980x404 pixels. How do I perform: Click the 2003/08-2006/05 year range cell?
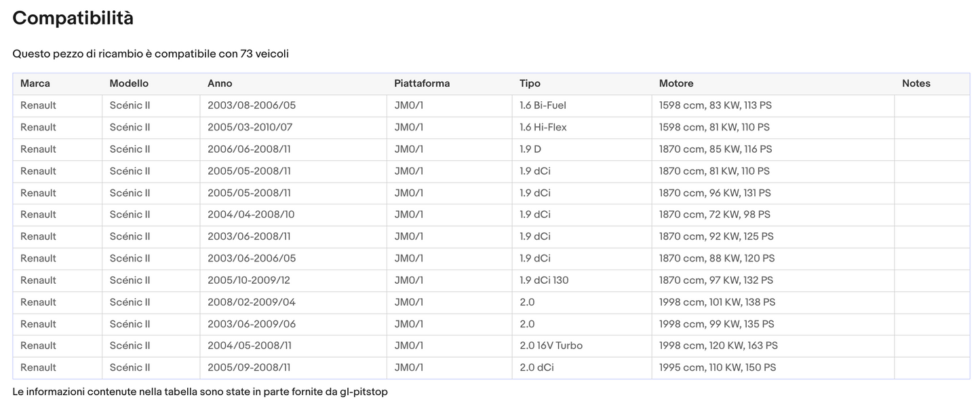(x=252, y=105)
